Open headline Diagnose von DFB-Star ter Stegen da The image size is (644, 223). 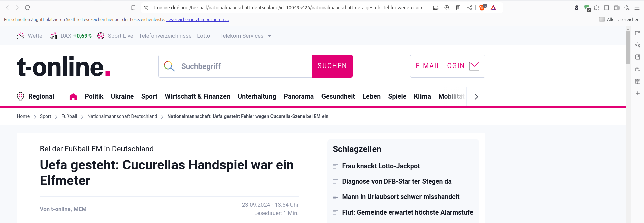(397, 181)
